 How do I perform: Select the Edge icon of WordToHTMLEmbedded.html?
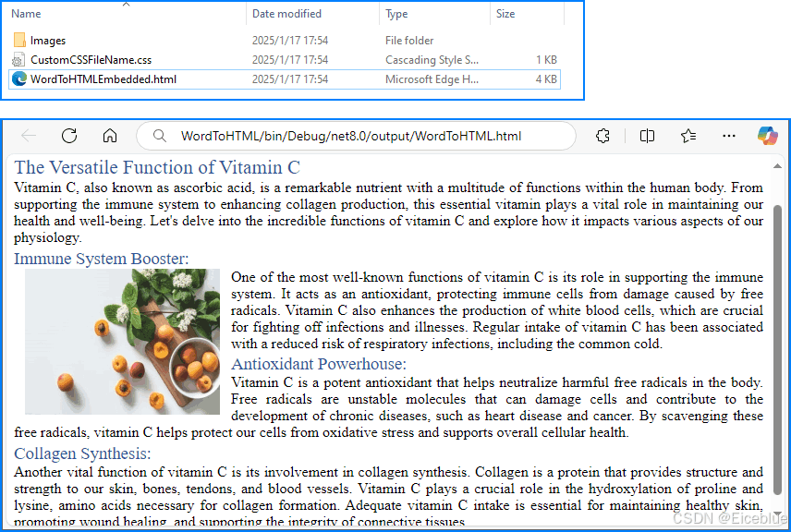[x=19, y=79]
